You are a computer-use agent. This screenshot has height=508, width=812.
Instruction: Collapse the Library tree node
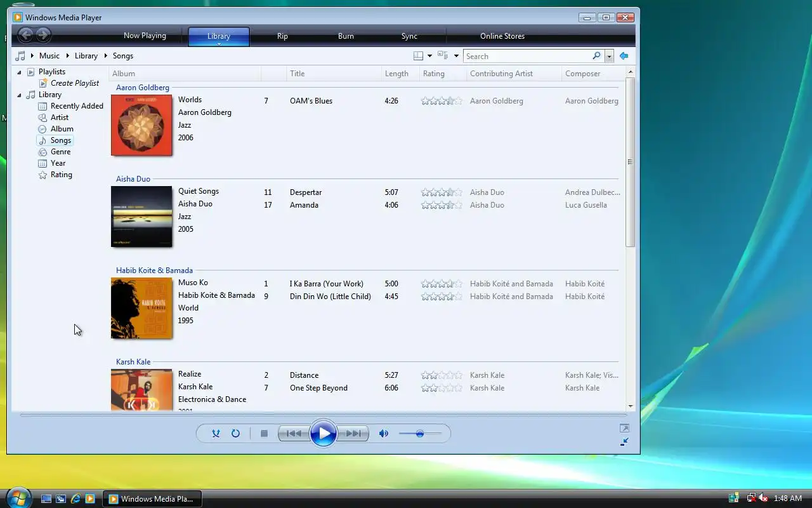19,95
